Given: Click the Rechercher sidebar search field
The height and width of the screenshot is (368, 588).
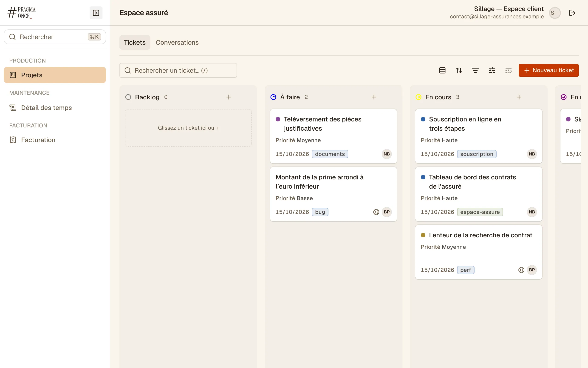Looking at the screenshot, I should point(55,37).
